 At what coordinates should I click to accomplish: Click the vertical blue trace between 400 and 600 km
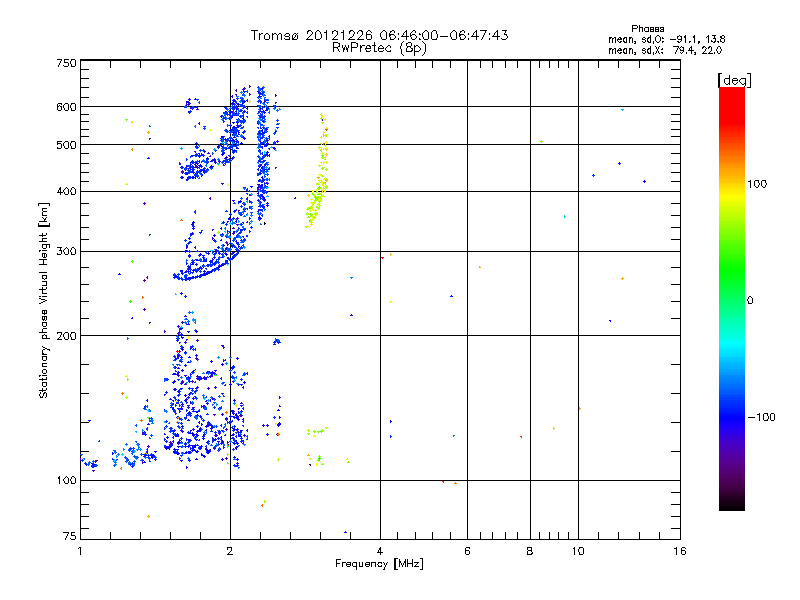point(262,153)
